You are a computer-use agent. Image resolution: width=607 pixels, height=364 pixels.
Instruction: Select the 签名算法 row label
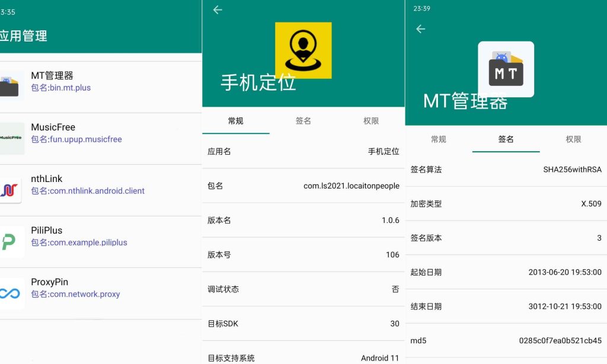coord(426,170)
